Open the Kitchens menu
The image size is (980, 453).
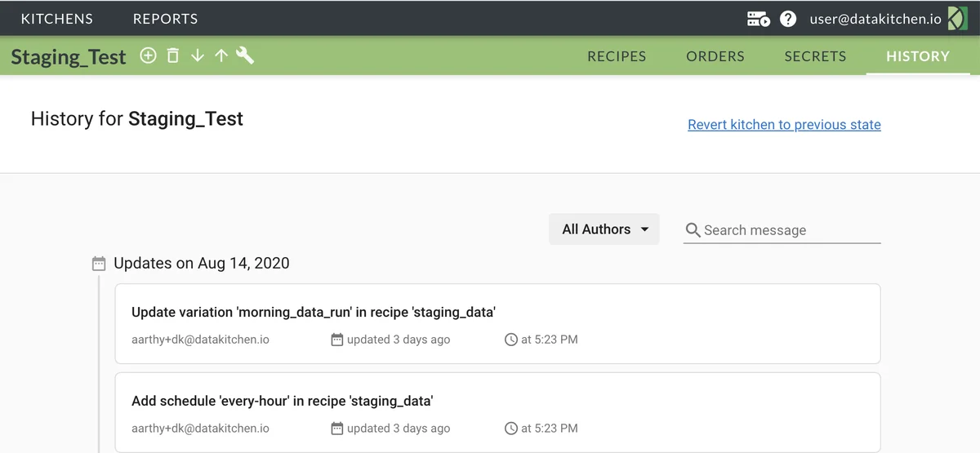click(x=57, y=19)
